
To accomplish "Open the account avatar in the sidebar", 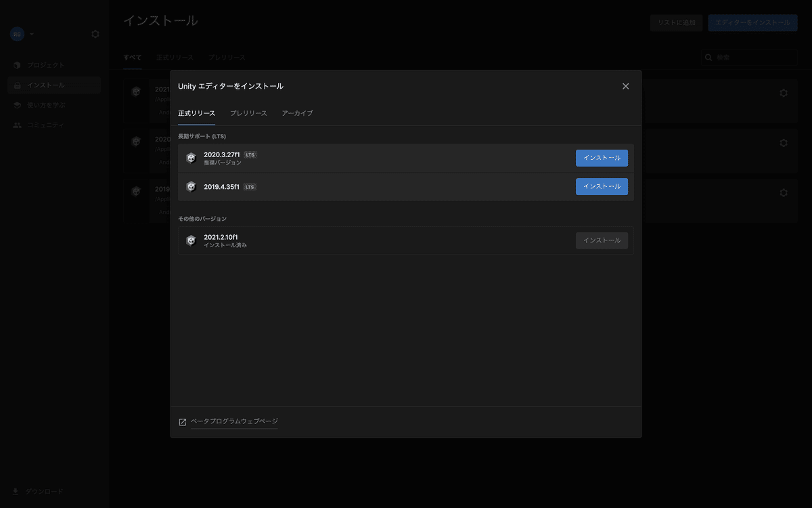I will [17, 34].
